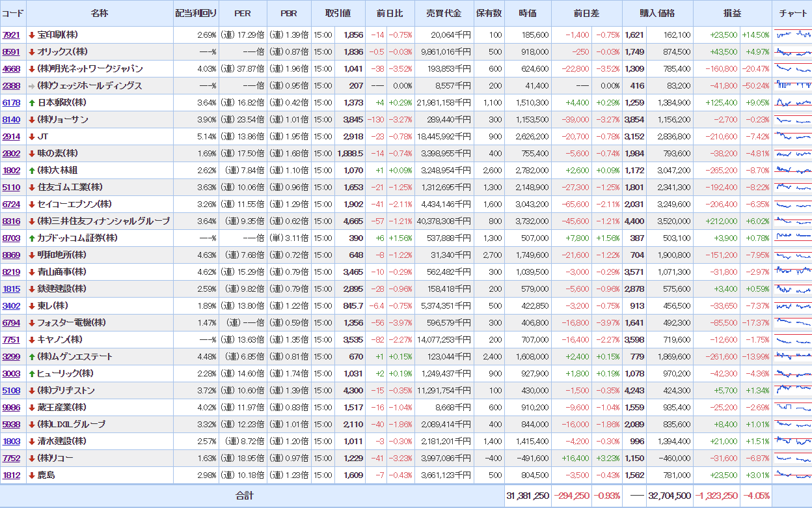Click the green up arrow beside カブドットコム証券
This screenshot has height=508, width=812.
[32, 238]
